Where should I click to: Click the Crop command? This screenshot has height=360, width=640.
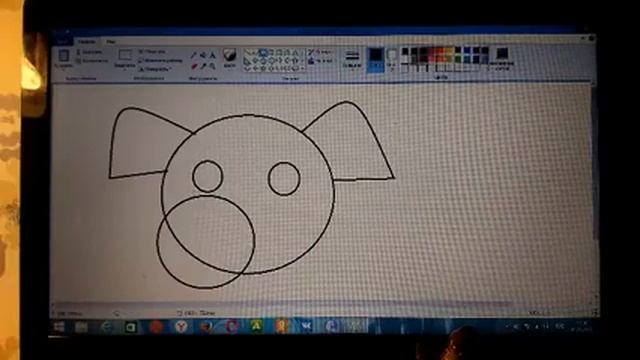[152, 52]
